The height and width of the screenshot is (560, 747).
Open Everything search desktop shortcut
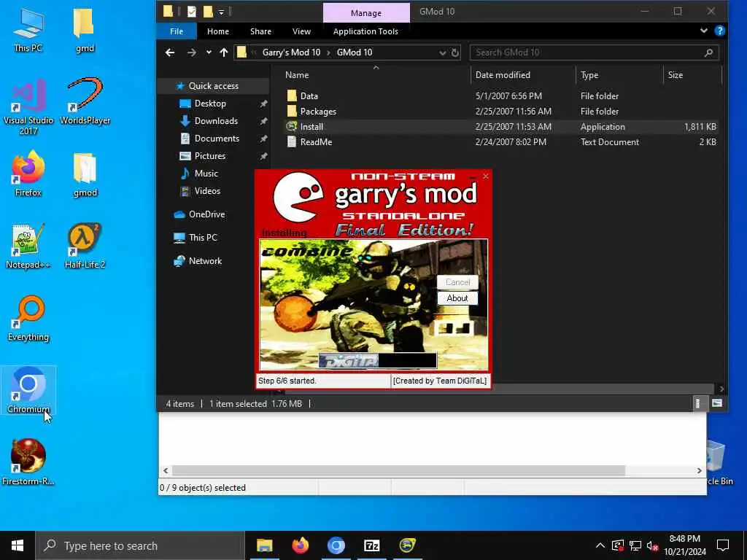(x=28, y=318)
